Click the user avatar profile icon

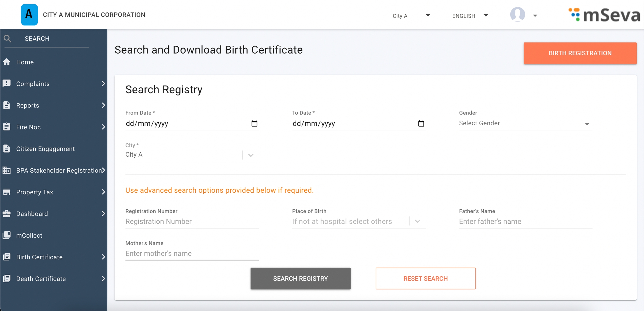click(x=517, y=15)
